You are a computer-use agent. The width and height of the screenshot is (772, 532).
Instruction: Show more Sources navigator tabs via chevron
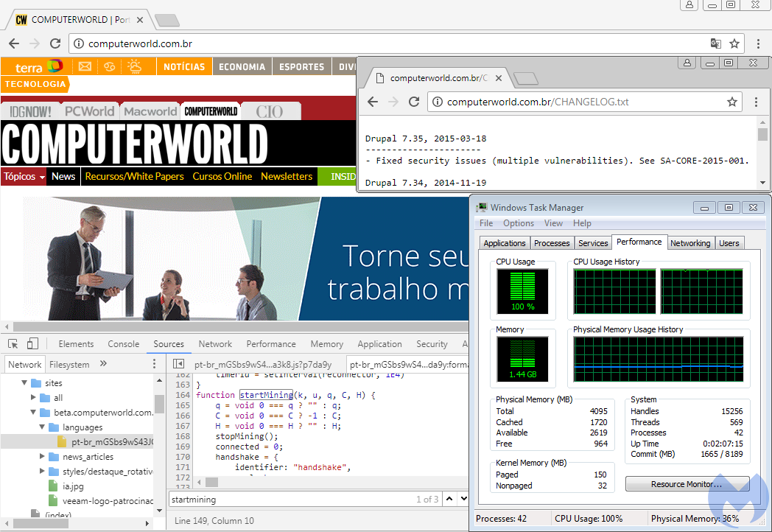103,364
